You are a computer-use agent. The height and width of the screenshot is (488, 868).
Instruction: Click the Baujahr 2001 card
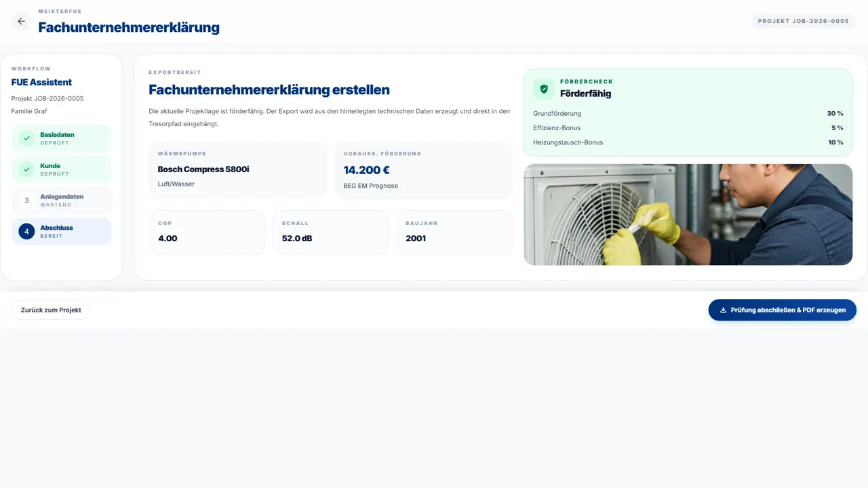point(454,232)
